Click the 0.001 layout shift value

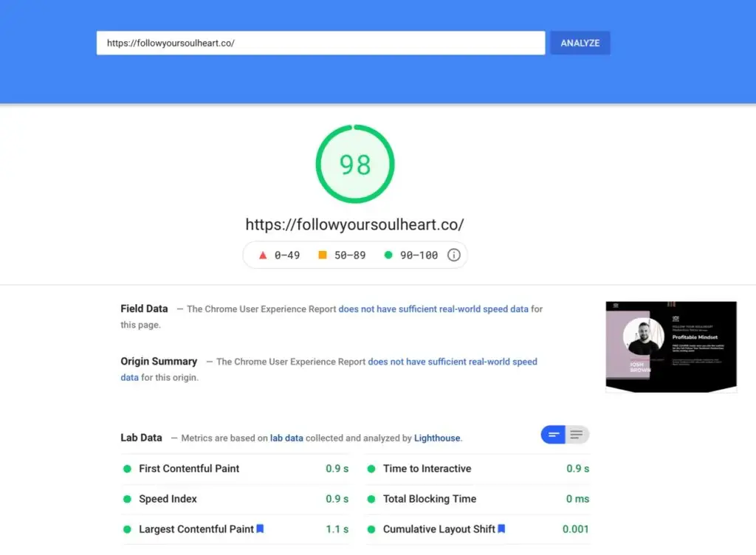click(x=576, y=529)
